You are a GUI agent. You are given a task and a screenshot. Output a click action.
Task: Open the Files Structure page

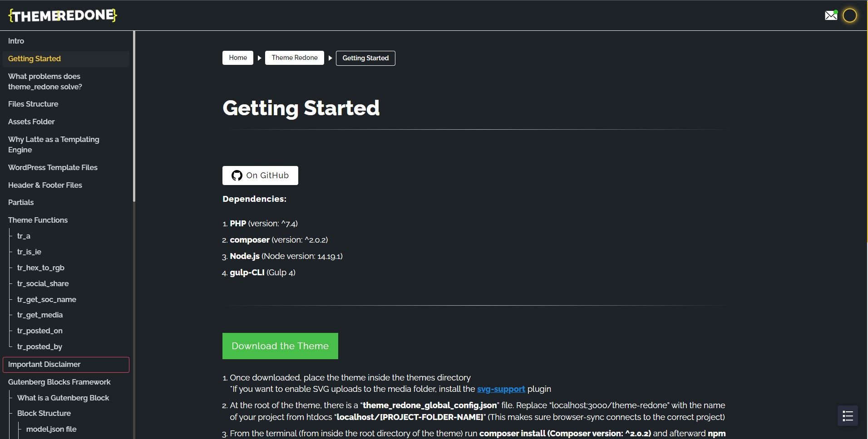click(33, 104)
